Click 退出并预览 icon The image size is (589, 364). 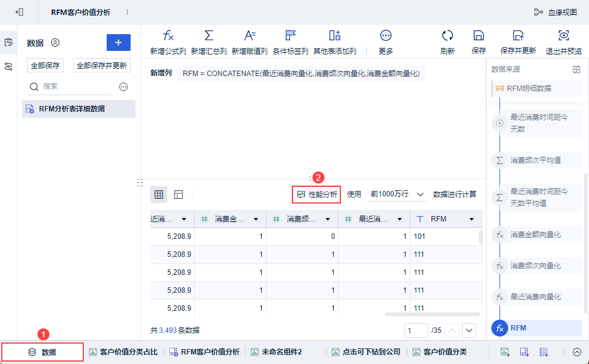pos(563,36)
